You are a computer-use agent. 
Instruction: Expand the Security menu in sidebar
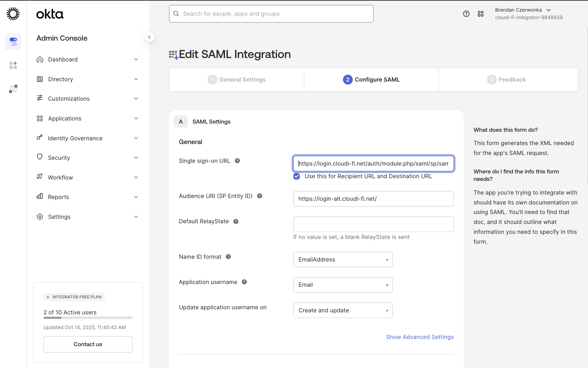tap(88, 158)
